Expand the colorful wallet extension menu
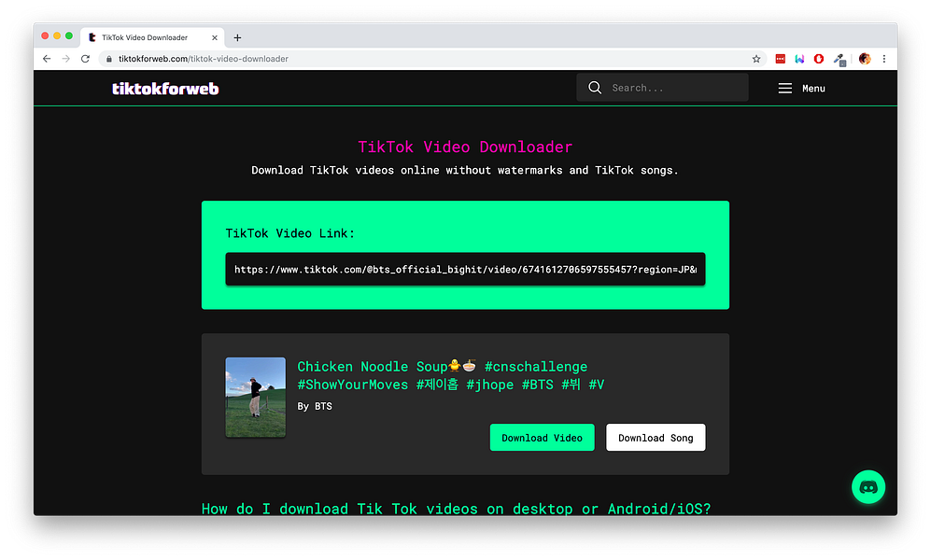Viewport: 931px width, 560px height. (x=799, y=58)
